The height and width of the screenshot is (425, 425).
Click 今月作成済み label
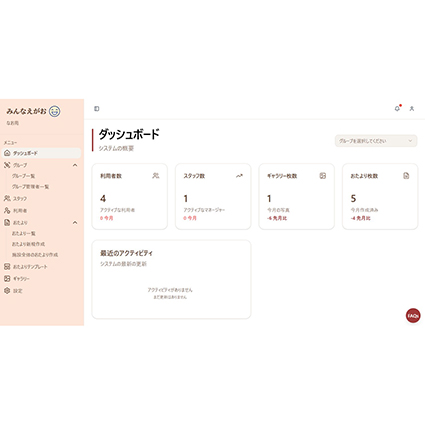pyautogui.click(x=364, y=210)
